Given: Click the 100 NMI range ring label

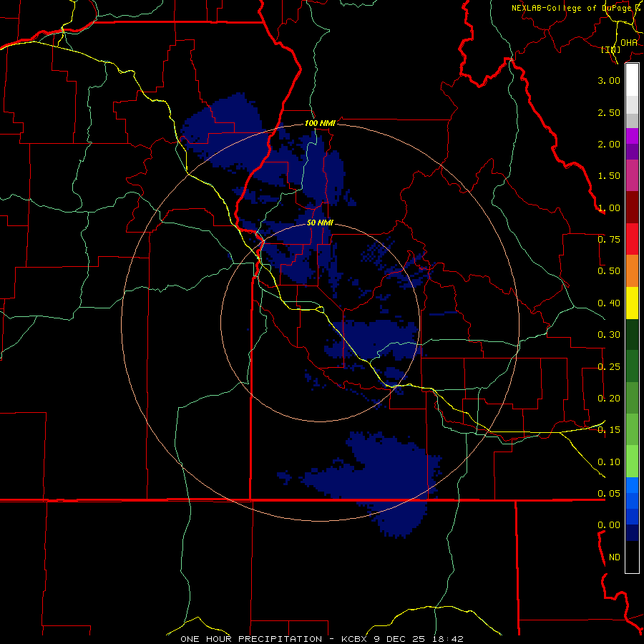Looking at the screenshot, I should coord(320,123).
